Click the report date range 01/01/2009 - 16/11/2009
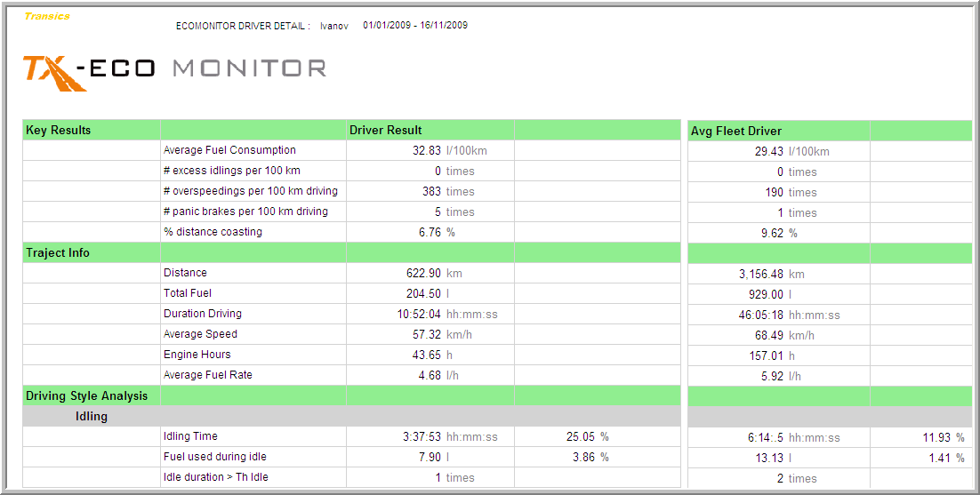The image size is (980, 495). (x=414, y=25)
